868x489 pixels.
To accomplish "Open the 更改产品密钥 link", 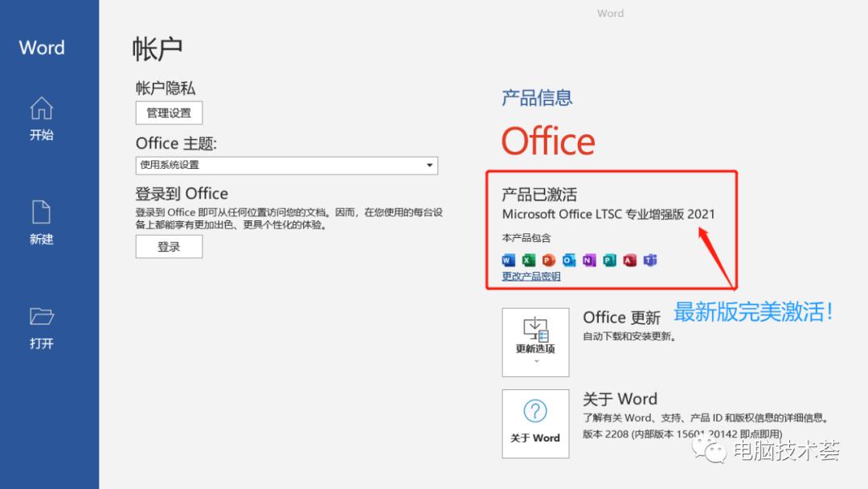I will [531, 277].
